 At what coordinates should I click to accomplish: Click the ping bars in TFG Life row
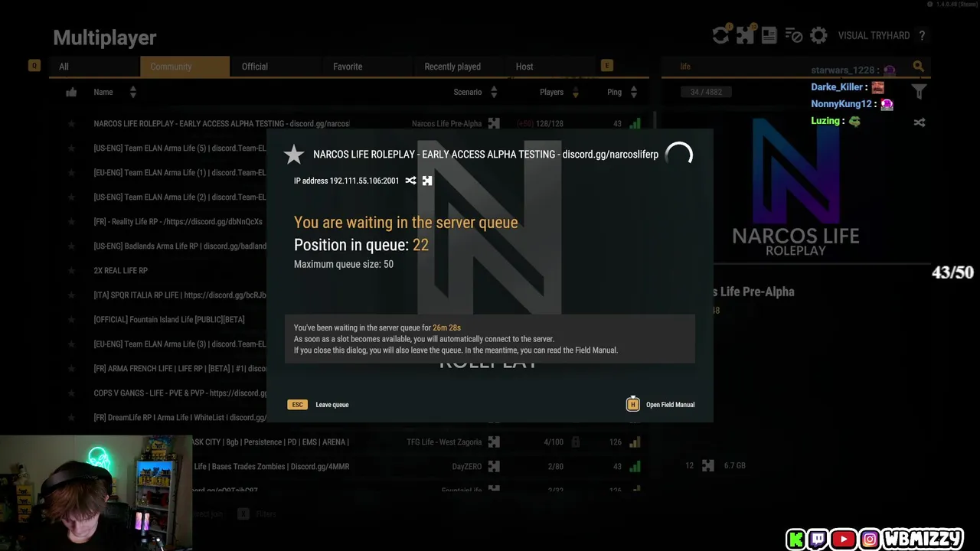coord(635,442)
